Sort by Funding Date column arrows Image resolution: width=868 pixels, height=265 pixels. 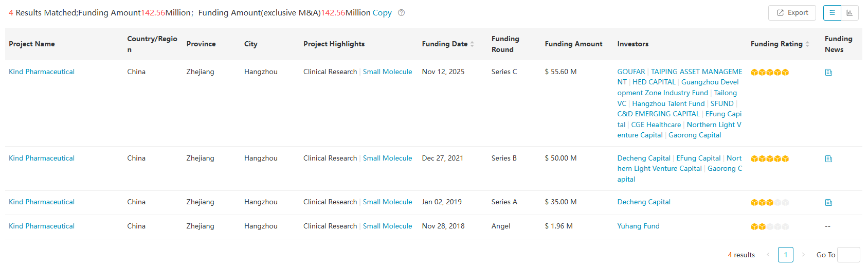[472, 44]
